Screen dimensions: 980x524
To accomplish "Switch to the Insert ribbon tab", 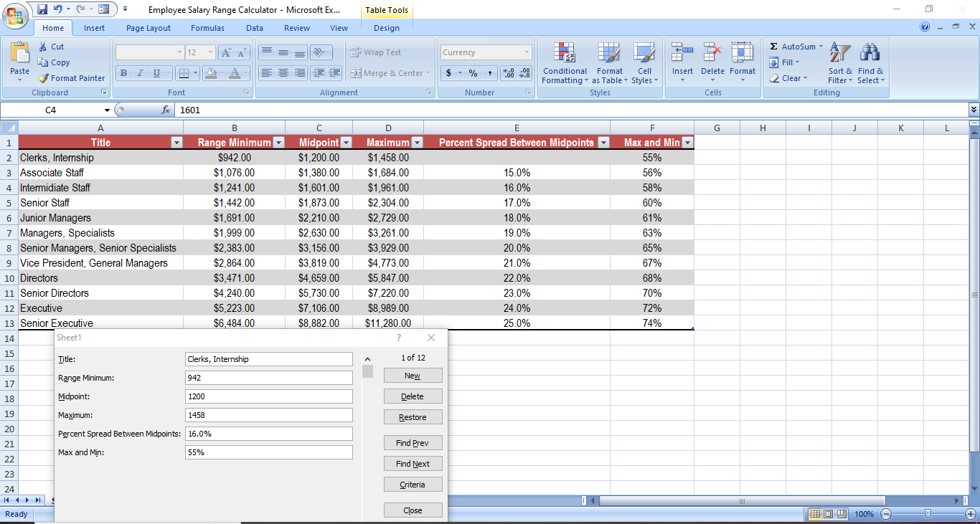I will click(94, 28).
